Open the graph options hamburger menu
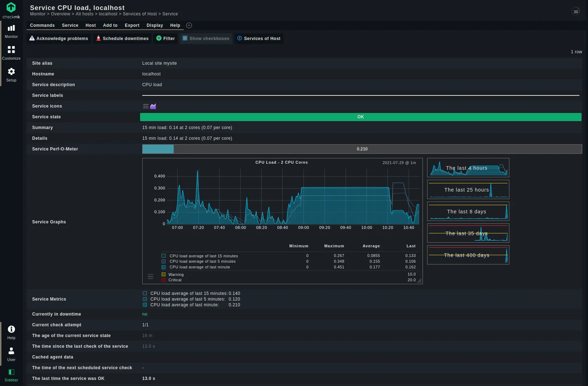The width and height of the screenshot is (588, 386). pyautogui.click(x=150, y=277)
